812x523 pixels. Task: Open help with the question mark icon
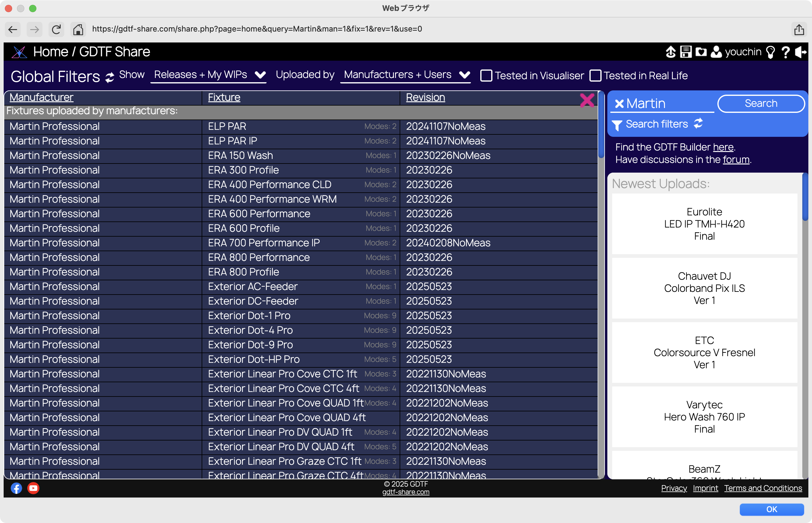(785, 52)
